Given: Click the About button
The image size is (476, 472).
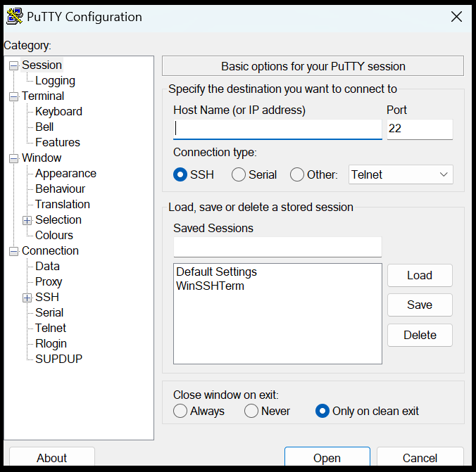Looking at the screenshot, I should click(x=52, y=457).
